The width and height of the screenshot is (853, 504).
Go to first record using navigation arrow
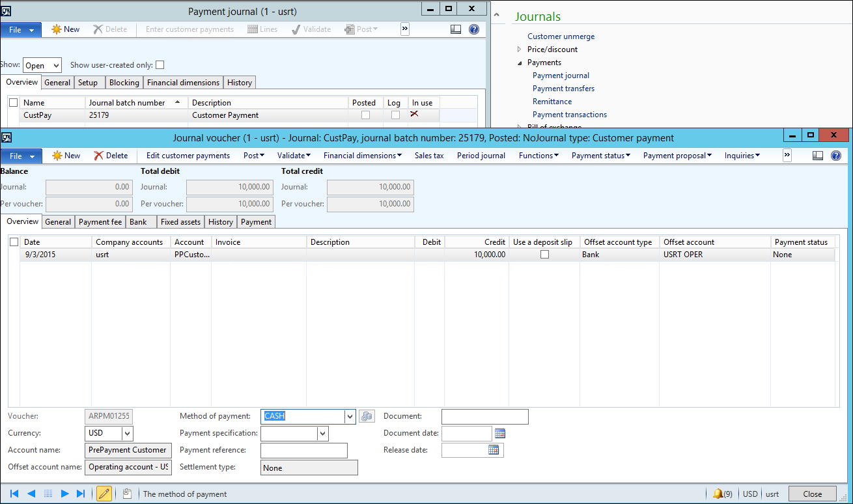[x=14, y=494]
